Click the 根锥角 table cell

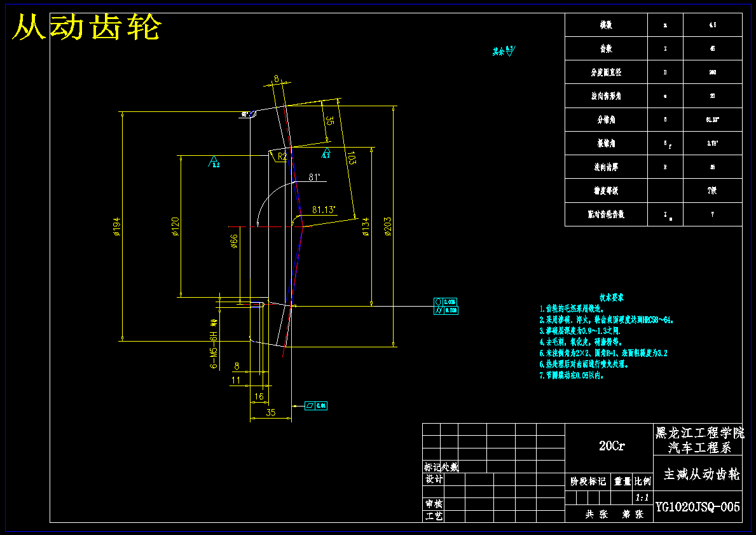pos(606,142)
